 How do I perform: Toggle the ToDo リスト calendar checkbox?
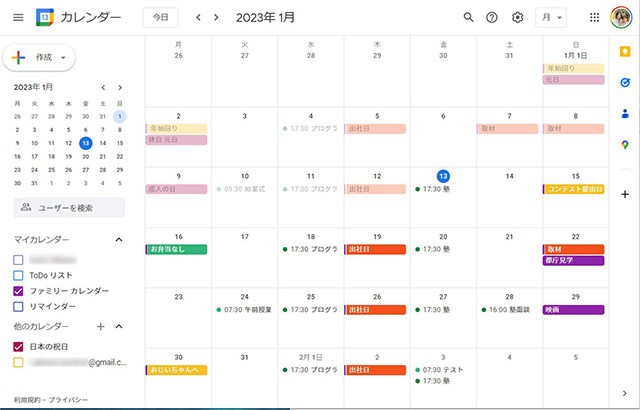(x=18, y=274)
